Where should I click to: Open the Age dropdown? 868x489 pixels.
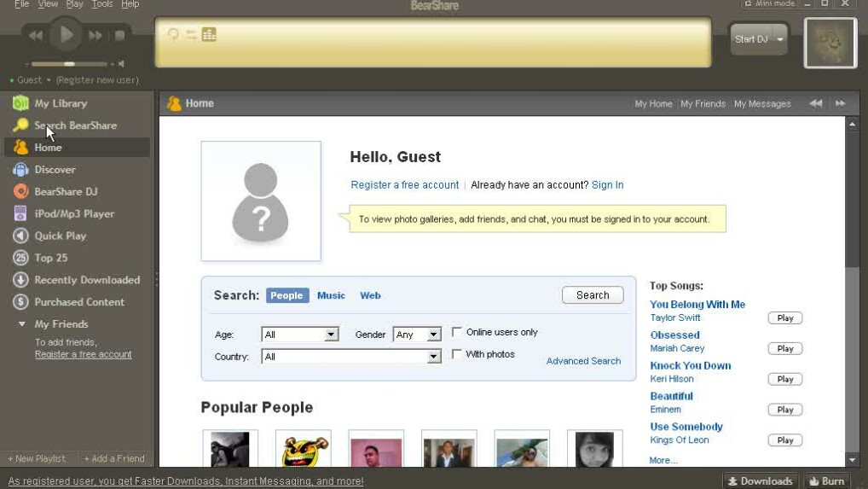[331, 335]
